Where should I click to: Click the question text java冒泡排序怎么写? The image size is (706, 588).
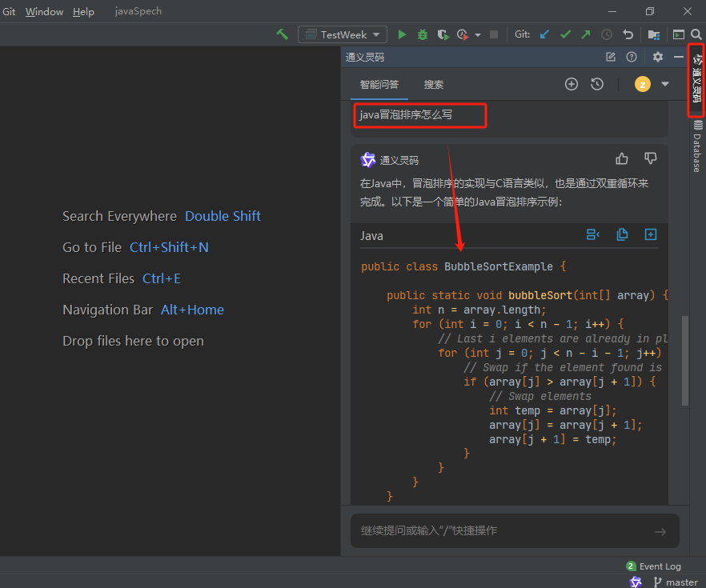[406, 114]
